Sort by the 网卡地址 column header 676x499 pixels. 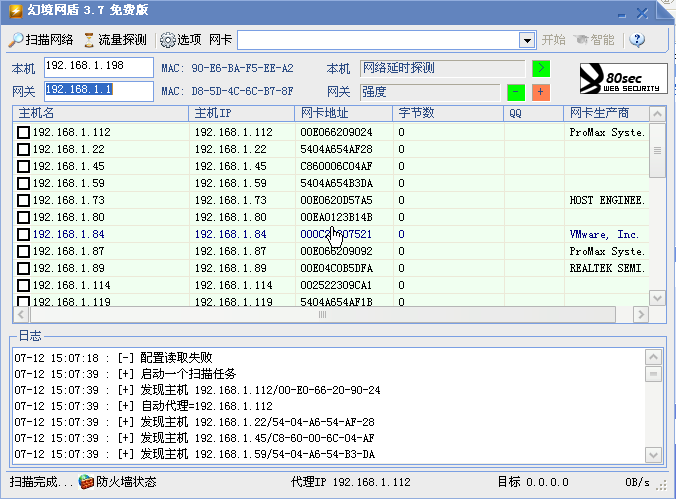pos(344,113)
